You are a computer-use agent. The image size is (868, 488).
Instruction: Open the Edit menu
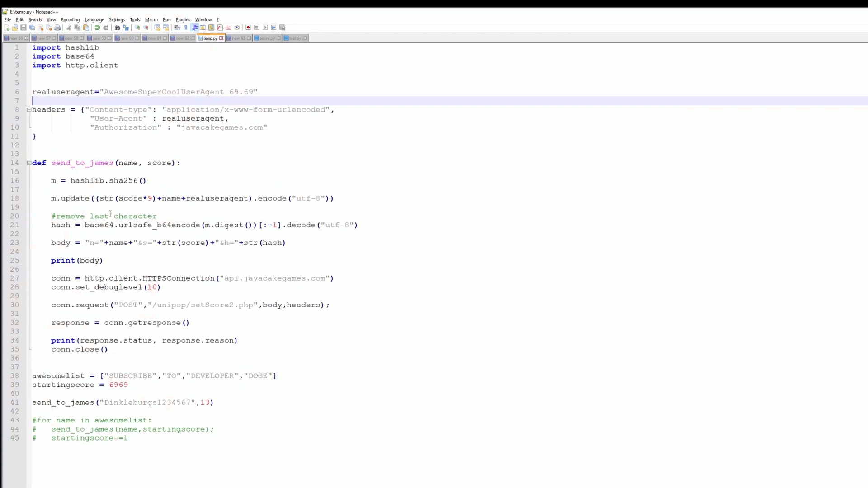pos(20,20)
